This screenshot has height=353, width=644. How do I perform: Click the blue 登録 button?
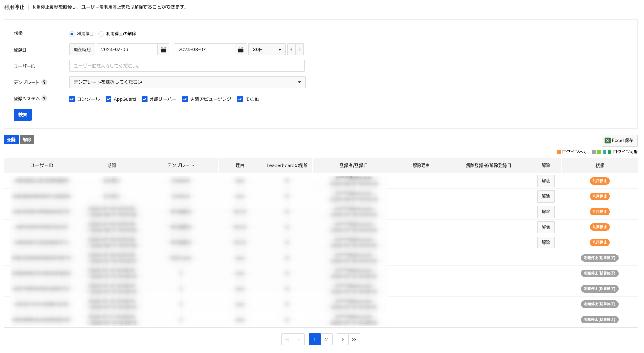coord(11,140)
